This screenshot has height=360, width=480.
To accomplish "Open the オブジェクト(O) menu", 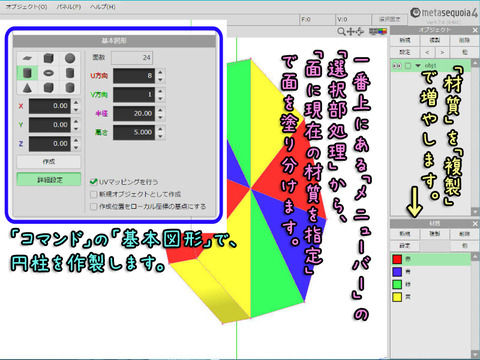I will pyautogui.click(x=27, y=7).
